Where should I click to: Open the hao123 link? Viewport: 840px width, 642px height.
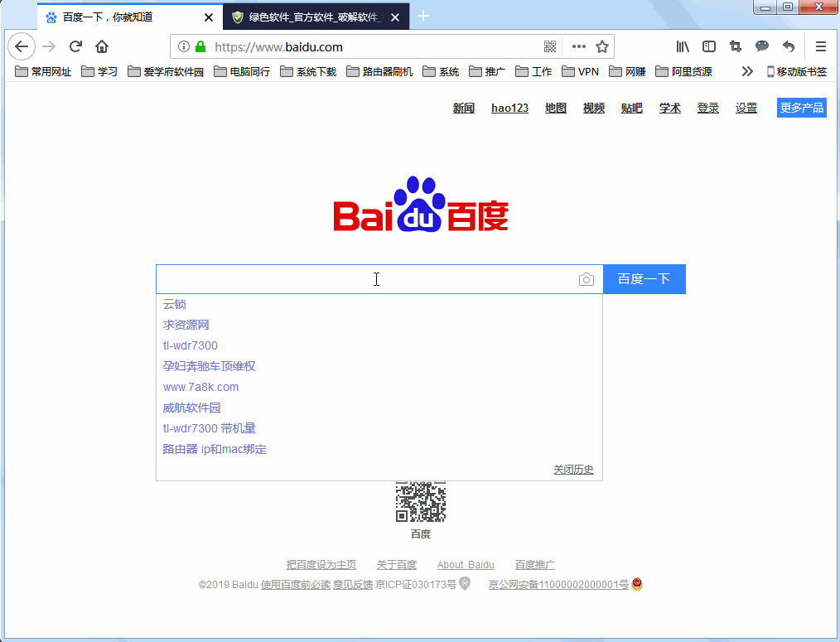tap(509, 108)
